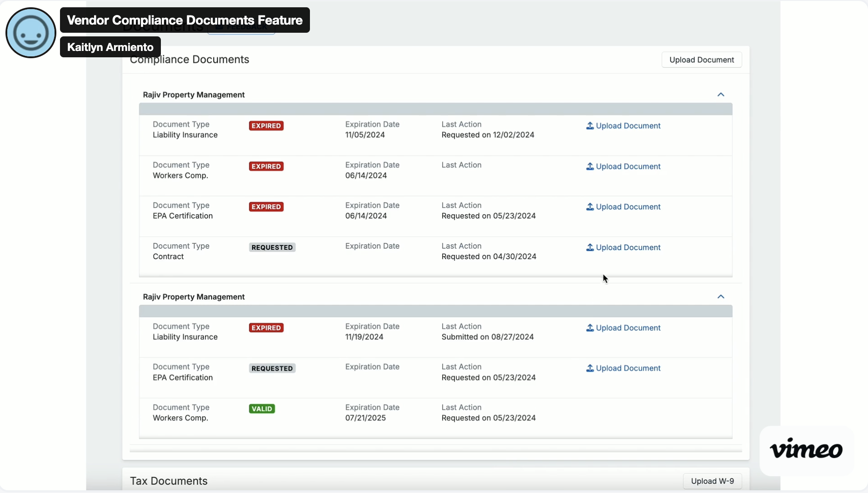Viewport: 868px width, 493px height.
Task: Click the 11/05/2024 expiration date
Action: click(365, 135)
